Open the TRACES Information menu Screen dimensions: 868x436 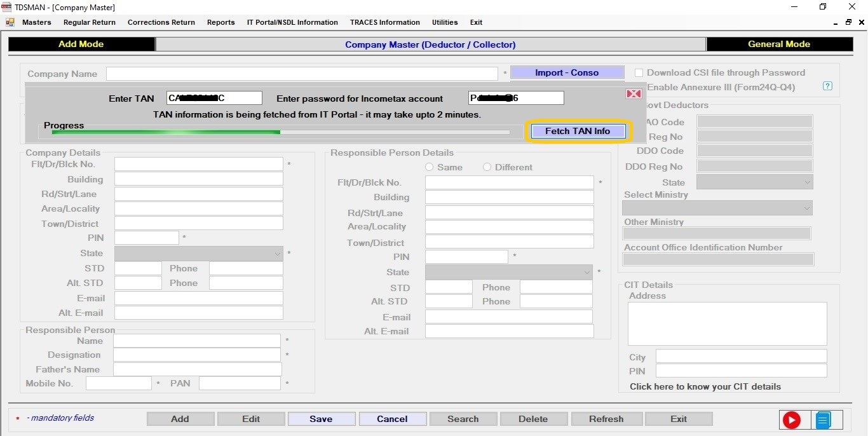(x=384, y=22)
